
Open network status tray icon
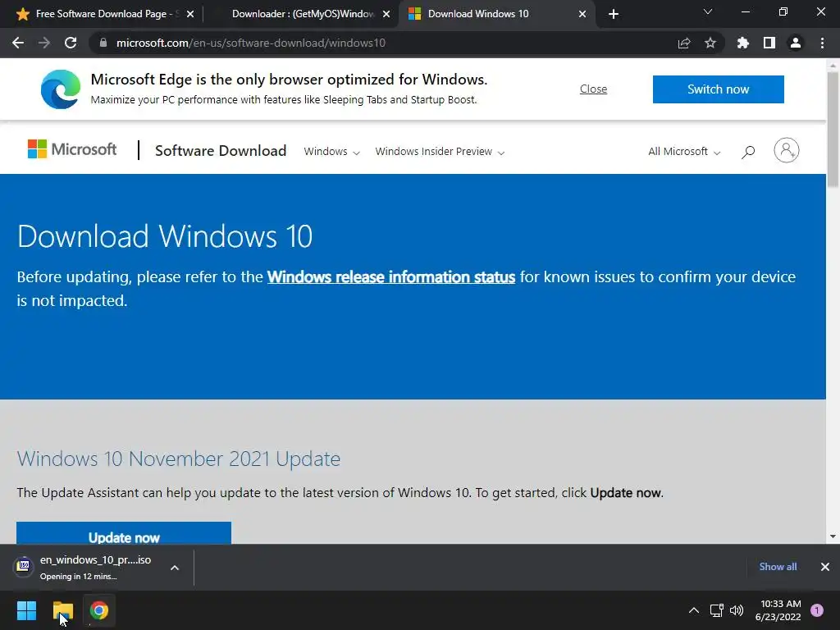coord(716,610)
